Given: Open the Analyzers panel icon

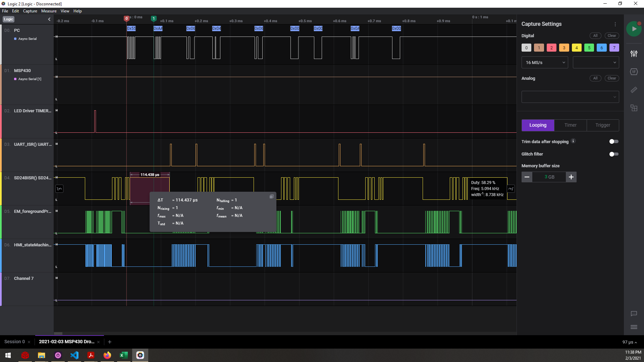Looking at the screenshot, I should tap(634, 72).
